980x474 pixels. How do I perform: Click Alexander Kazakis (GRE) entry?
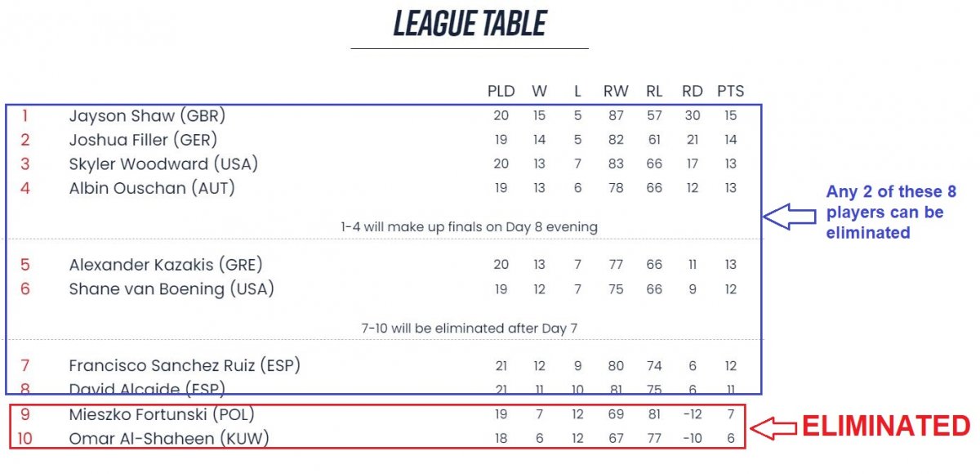(166, 265)
